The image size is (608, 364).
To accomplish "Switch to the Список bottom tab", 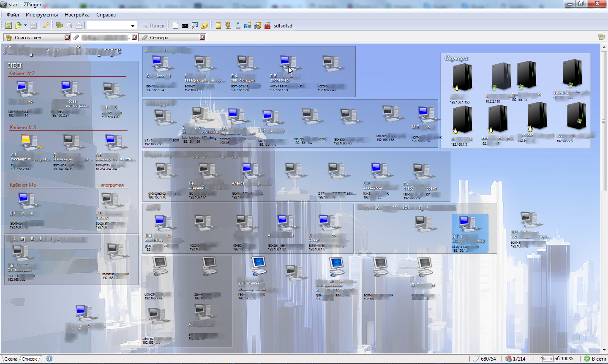I will click(30, 359).
